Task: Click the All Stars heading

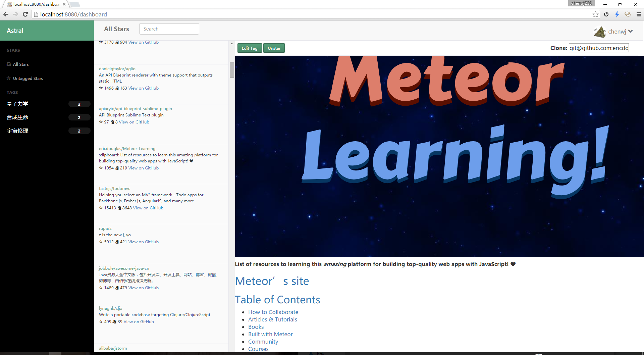Action: [116, 29]
